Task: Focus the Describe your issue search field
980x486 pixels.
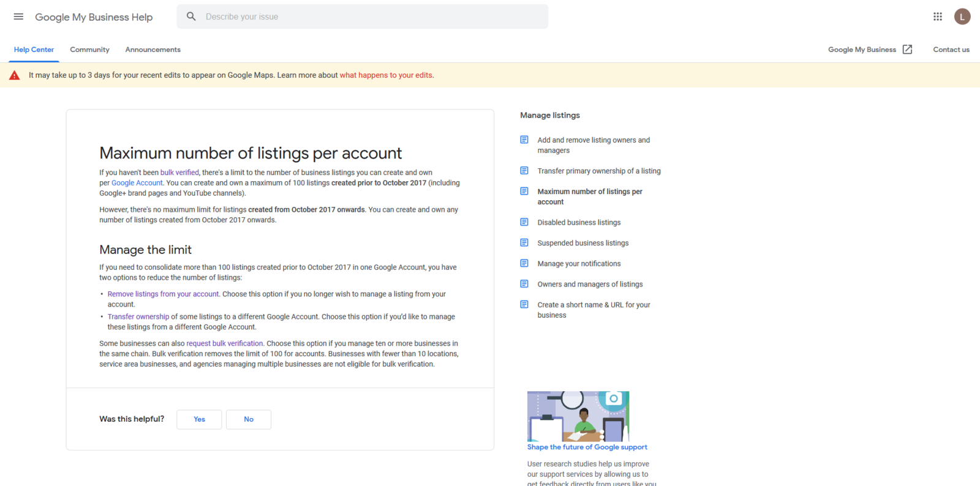Action: (363, 17)
